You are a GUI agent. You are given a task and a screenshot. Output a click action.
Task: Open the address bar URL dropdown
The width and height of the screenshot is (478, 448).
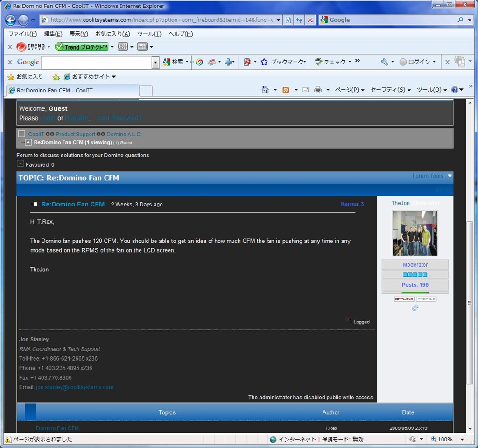278,20
